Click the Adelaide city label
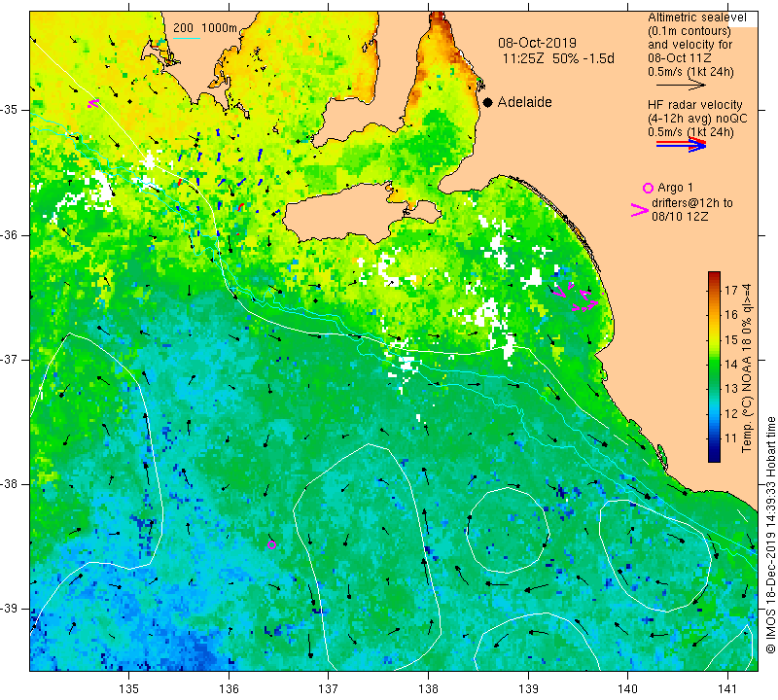Screen dimensions: 778x700 524,102
